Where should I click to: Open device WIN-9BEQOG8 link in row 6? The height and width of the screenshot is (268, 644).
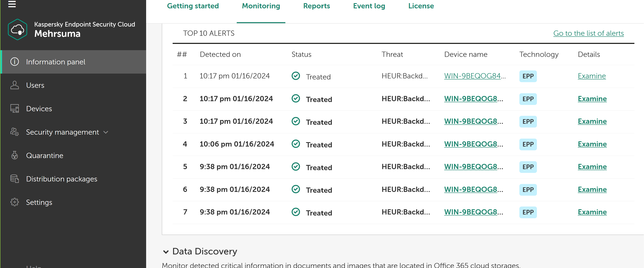[x=471, y=189]
